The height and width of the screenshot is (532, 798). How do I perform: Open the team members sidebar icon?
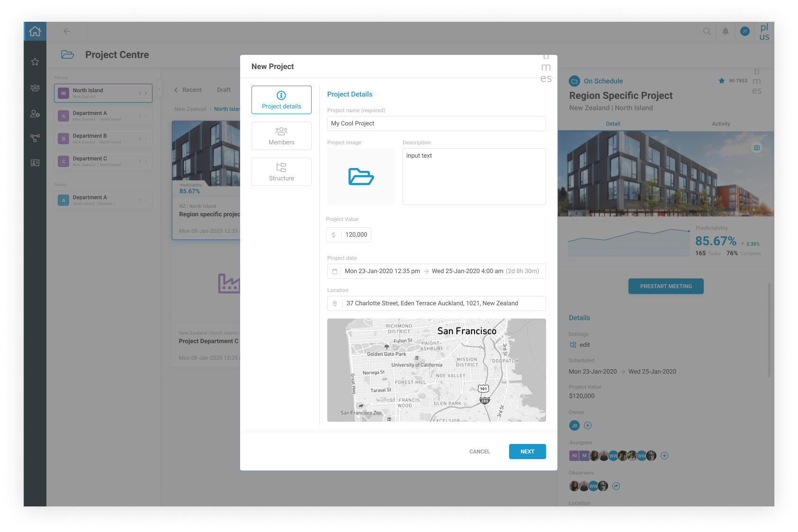coord(35,88)
